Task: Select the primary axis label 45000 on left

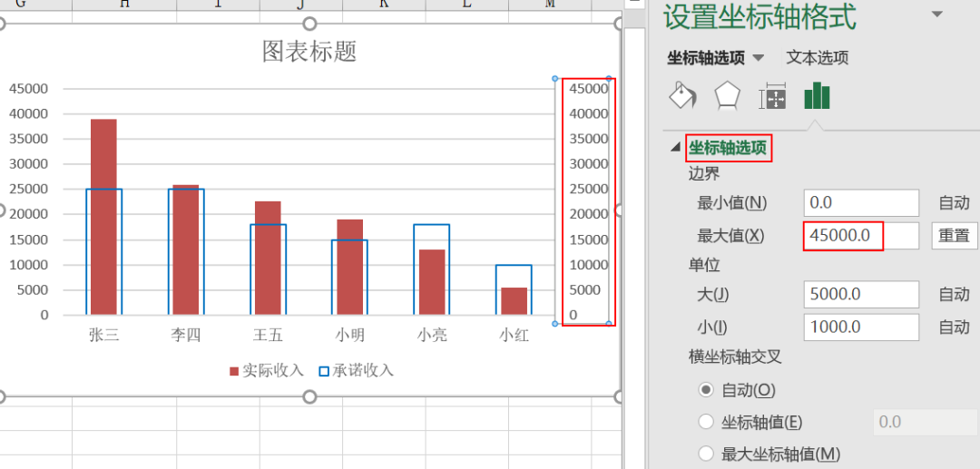Action: click(28, 89)
